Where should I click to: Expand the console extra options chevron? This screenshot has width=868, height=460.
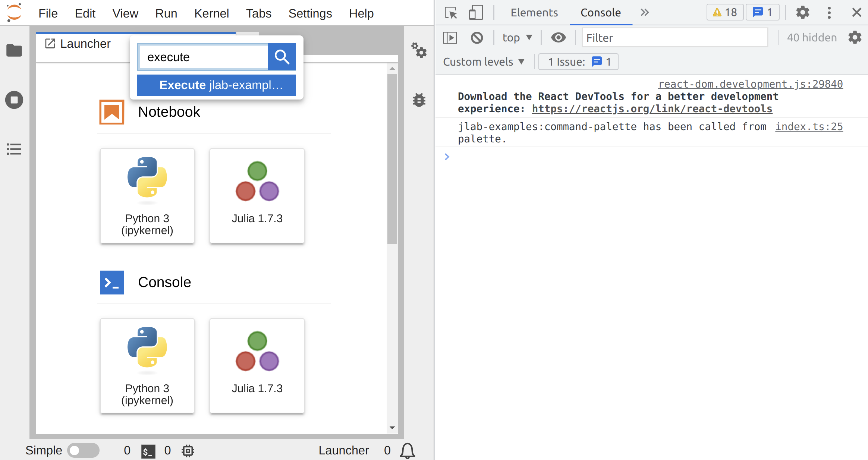pyautogui.click(x=644, y=13)
